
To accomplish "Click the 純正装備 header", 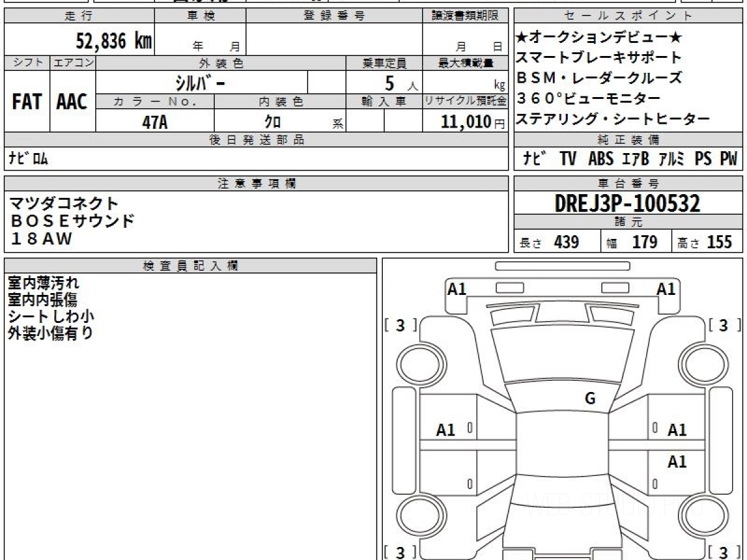I will pyautogui.click(x=629, y=139).
